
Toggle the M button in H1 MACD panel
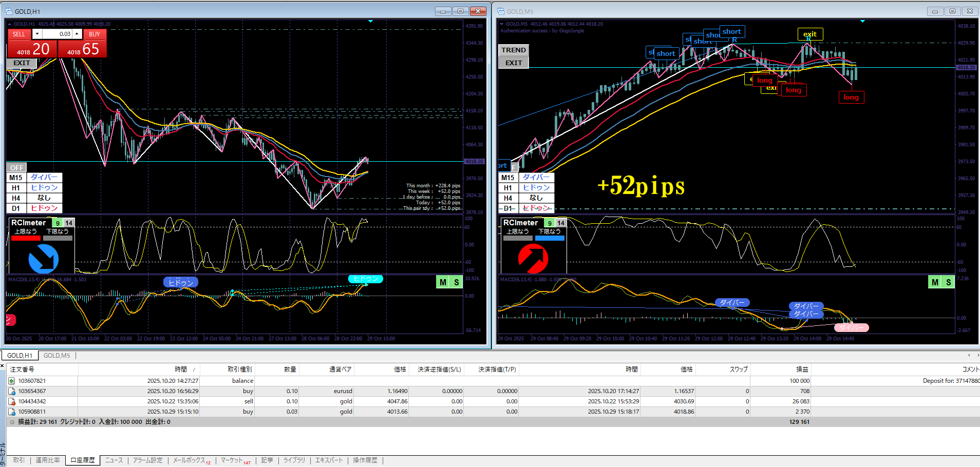[x=443, y=282]
